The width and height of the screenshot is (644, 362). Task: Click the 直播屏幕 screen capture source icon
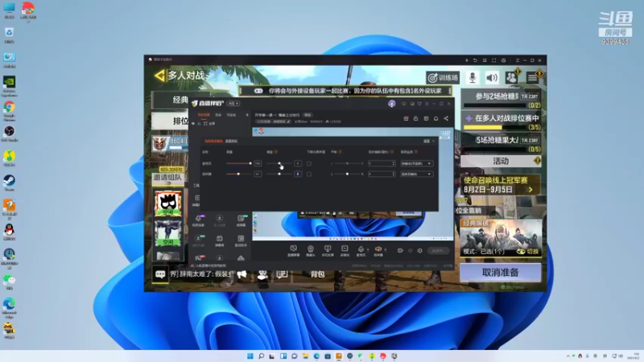point(293,251)
